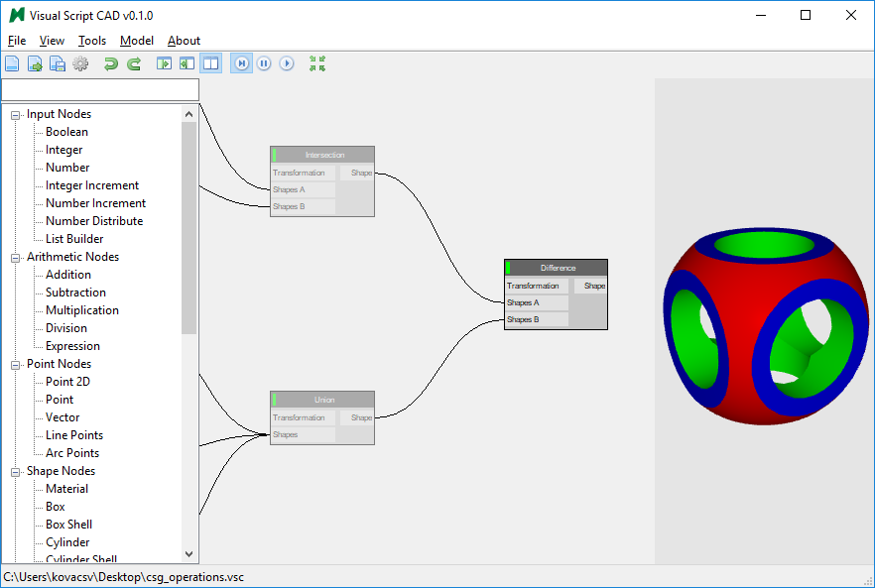
Task: Click Shapes B slot on Difference node
Action: point(537,319)
